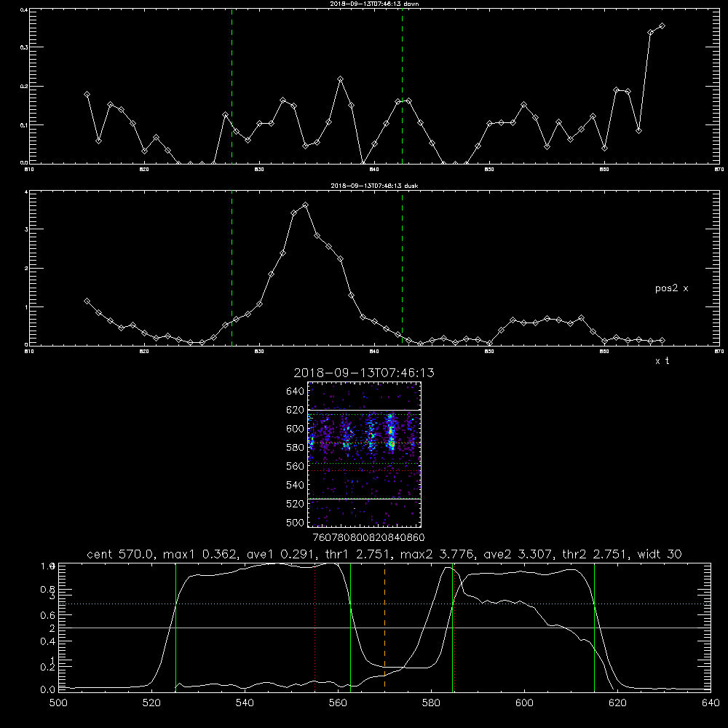
Task: Click the '520' y-axis label of spectrogram
Action: point(296,504)
